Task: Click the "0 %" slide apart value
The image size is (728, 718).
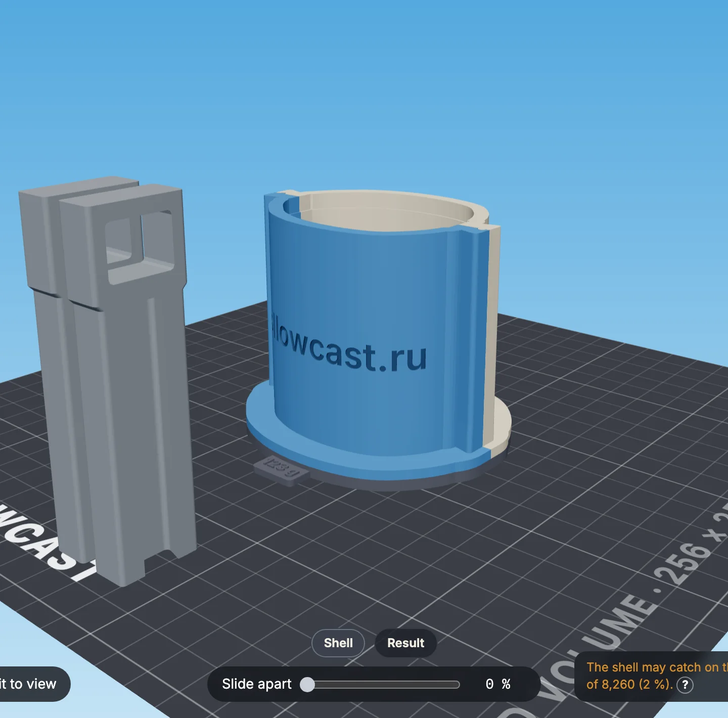Action: coord(498,684)
